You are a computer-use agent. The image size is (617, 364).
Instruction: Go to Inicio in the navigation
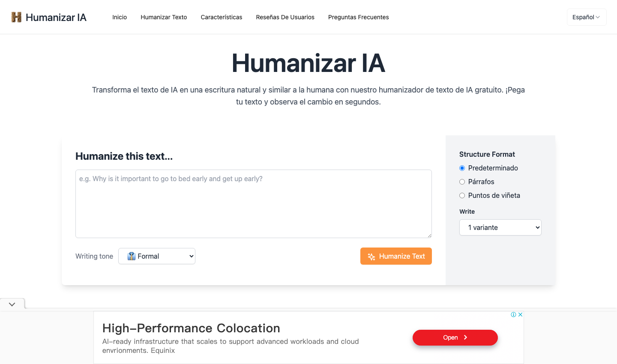120,17
